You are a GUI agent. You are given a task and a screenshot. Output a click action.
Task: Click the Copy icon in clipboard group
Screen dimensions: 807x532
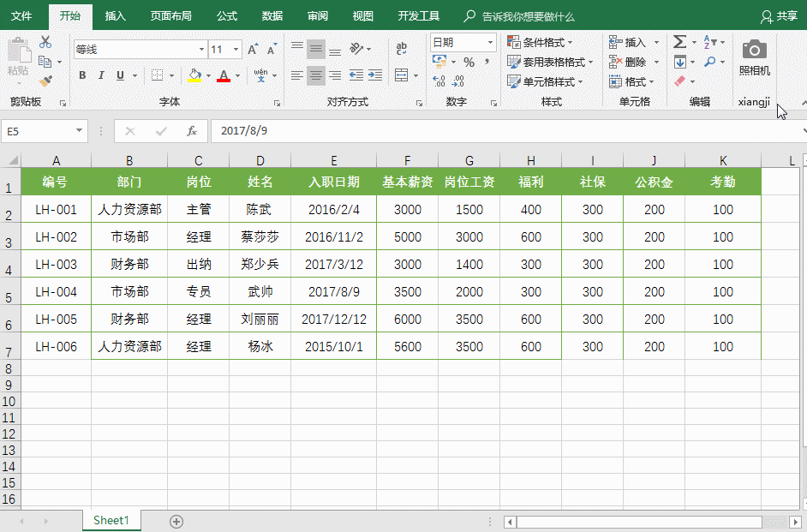[45, 62]
